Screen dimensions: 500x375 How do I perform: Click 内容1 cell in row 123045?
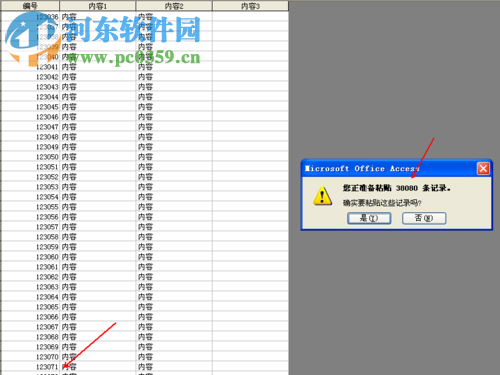coord(98,107)
